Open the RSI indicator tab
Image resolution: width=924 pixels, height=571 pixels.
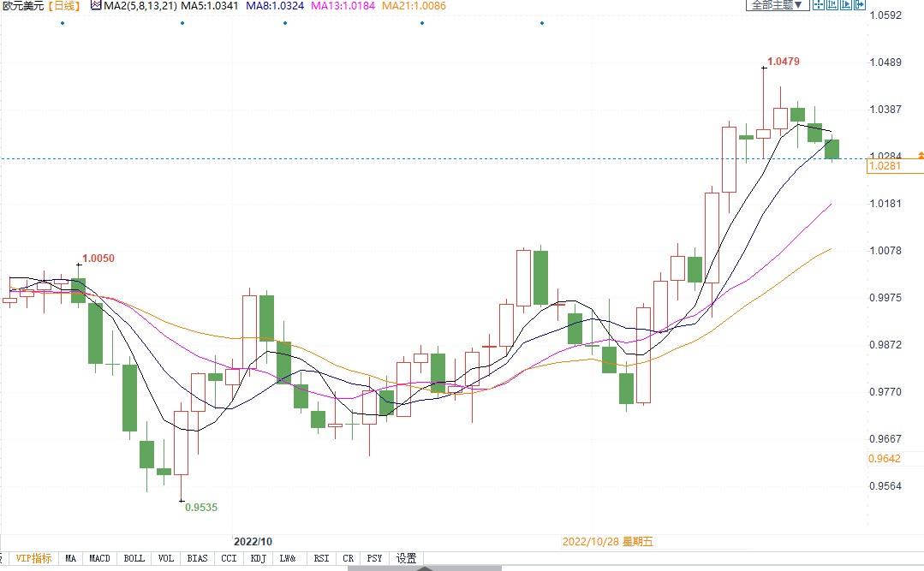321,558
